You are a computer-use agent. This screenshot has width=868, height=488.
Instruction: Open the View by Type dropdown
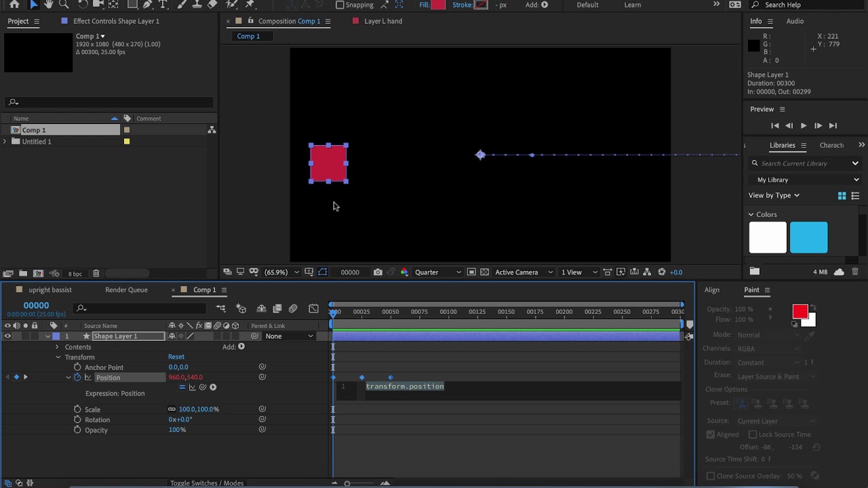tap(774, 195)
